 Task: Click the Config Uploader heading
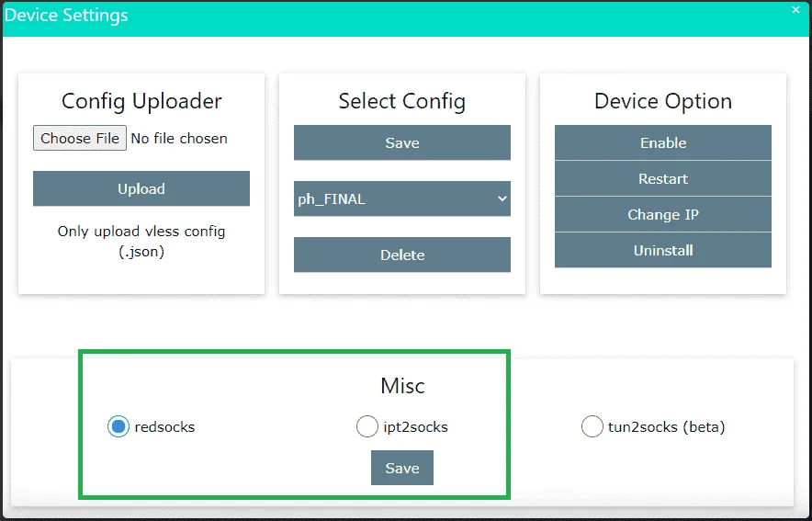(141, 101)
